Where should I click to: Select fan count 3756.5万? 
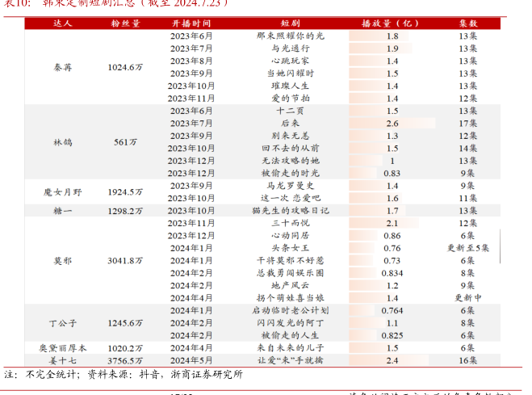coord(126,360)
